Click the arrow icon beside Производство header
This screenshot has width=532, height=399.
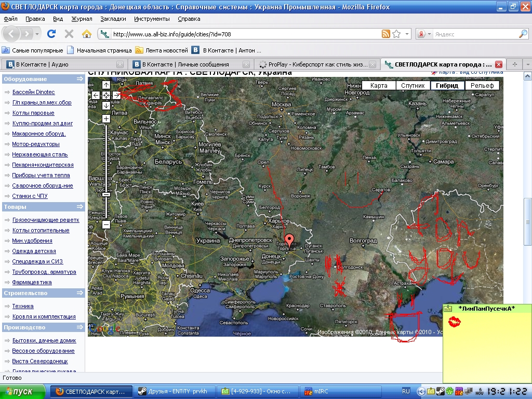click(79, 327)
